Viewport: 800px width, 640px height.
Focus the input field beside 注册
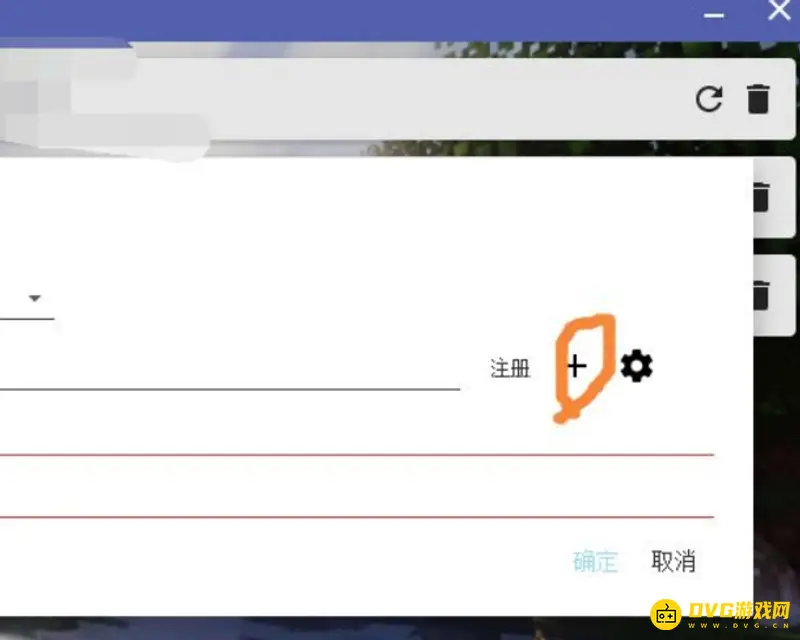(230, 368)
